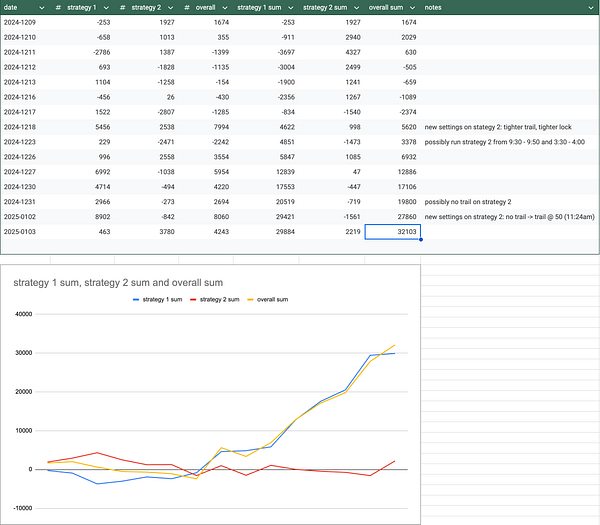
Task: Click the red strategy 2 sum legend swatch
Action: (193, 300)
